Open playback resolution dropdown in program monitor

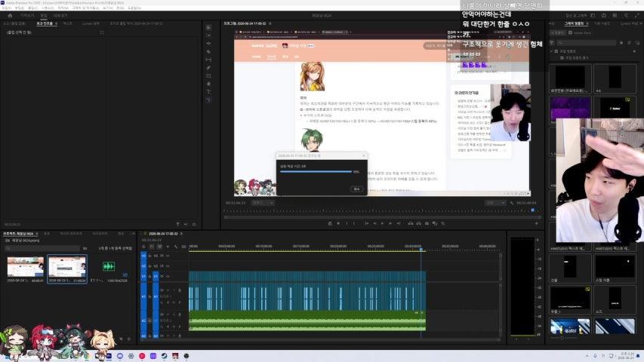pos(495,203)
